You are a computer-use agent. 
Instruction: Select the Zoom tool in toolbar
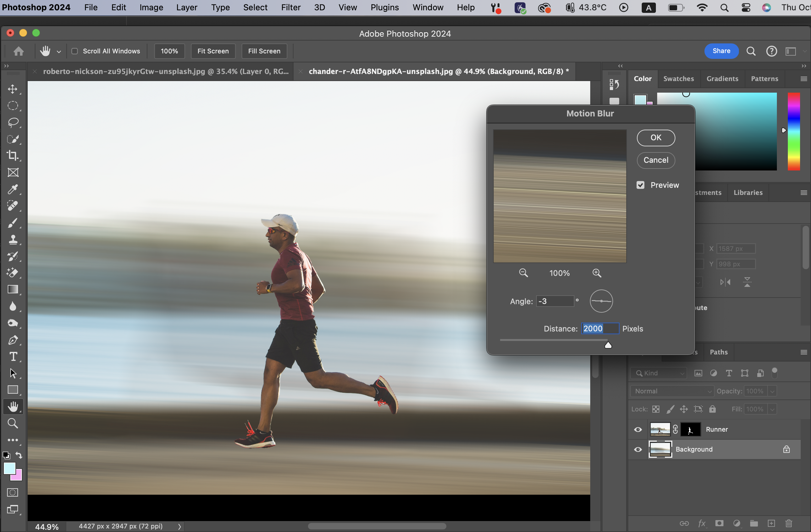13,423
